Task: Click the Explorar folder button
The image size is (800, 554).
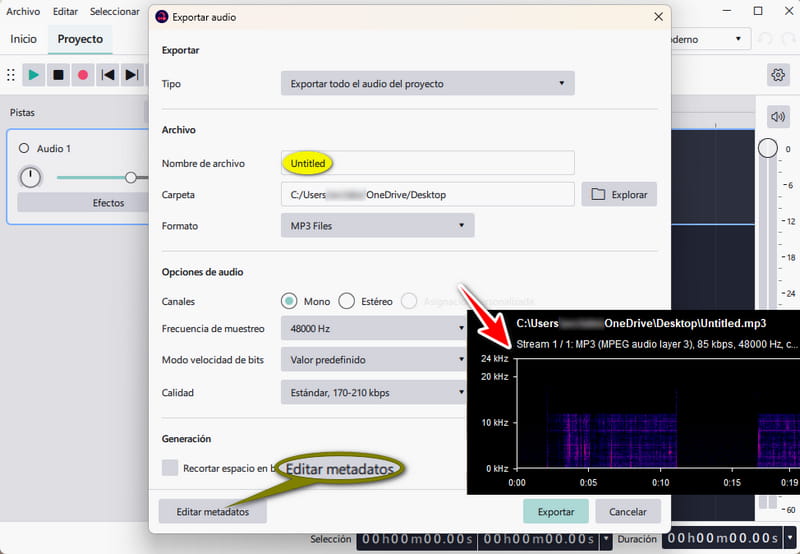Action: pos(619,194)
